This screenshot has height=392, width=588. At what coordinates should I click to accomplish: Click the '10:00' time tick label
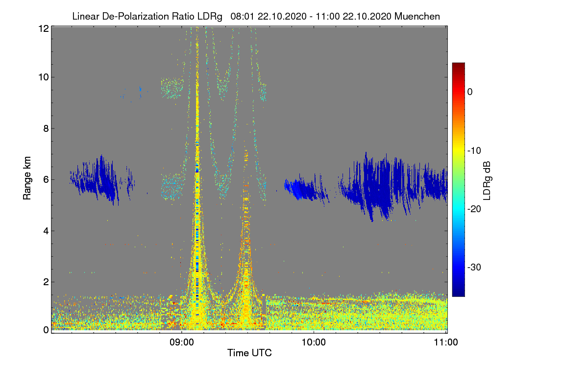314,343
